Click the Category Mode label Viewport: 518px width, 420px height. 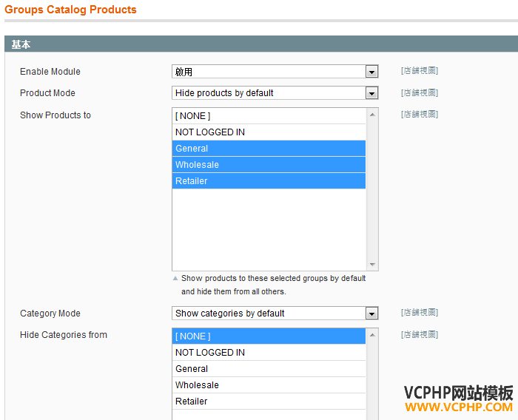50,313
